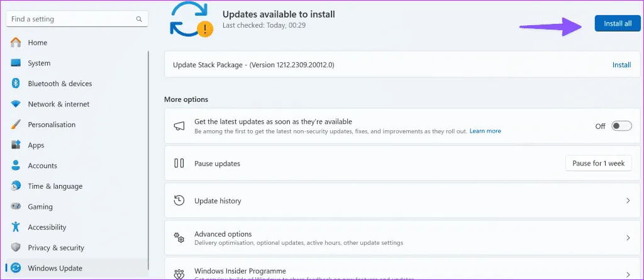Viewport: 644px width, 280px height.
Task: Click the Pause for 1 week button
Action: pyautogui.click(x=598, y=164)
